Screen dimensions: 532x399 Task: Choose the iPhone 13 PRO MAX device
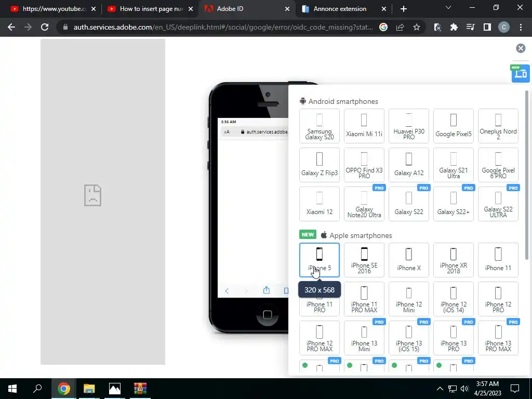498,338
